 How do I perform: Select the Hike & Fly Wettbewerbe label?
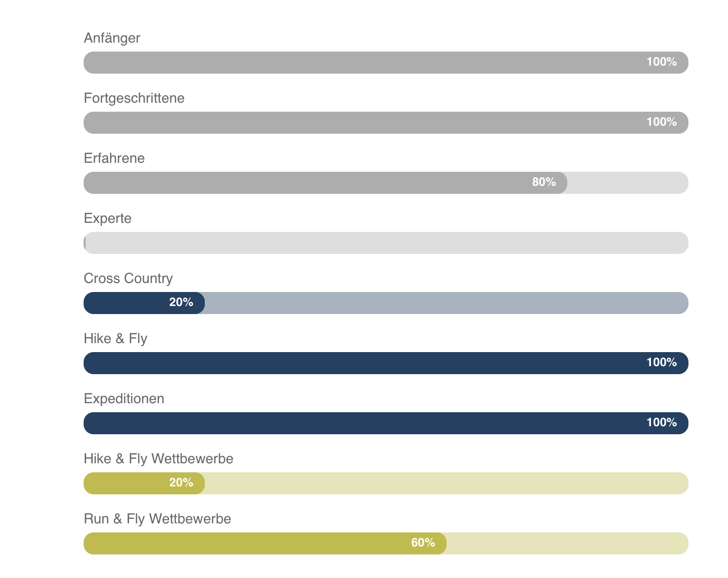158,459
